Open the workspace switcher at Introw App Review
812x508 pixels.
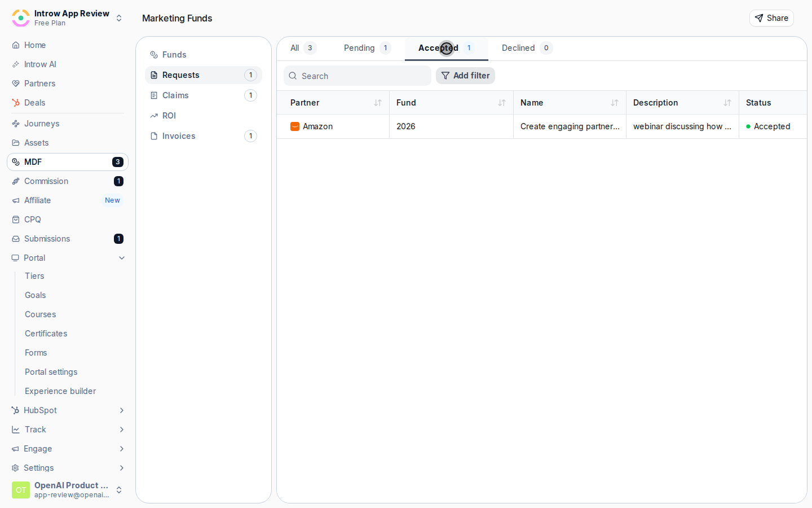(x=68, y=18)
